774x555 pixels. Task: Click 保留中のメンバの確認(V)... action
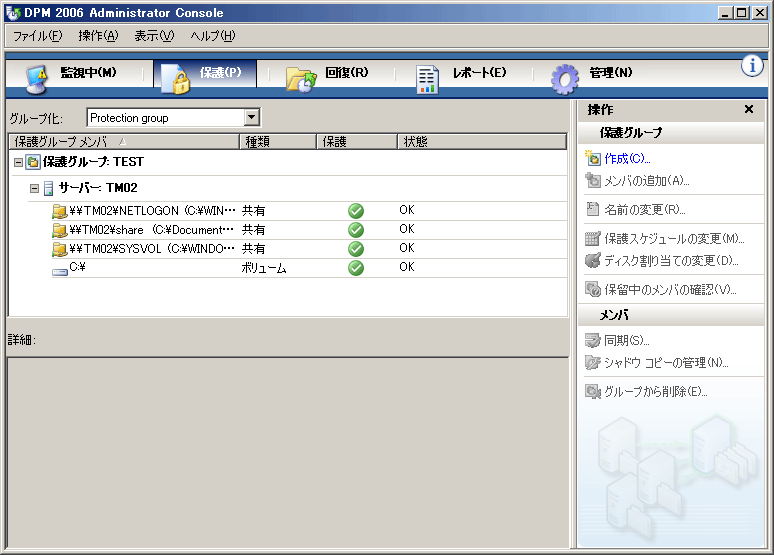point(670,289)
